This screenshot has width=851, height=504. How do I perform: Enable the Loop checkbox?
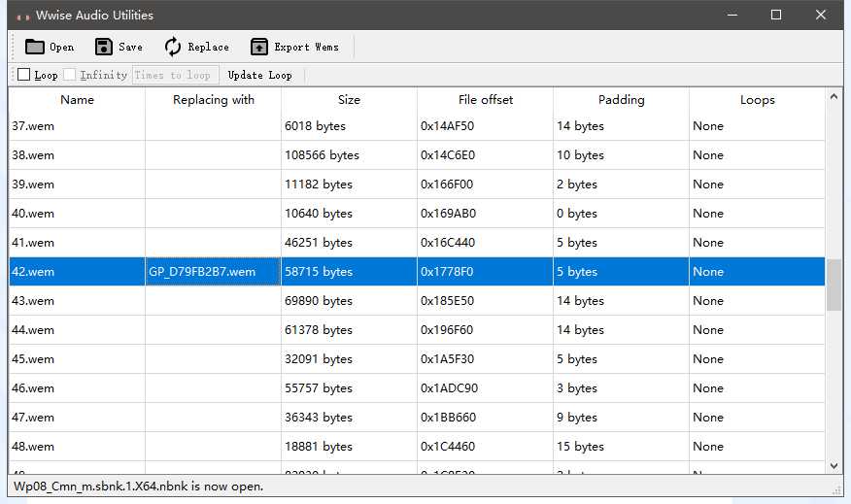(x=24, y=75)
